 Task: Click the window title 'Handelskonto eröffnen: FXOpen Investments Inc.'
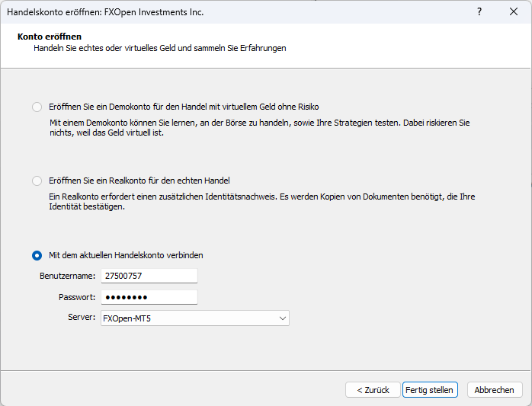tap(105, 12)
